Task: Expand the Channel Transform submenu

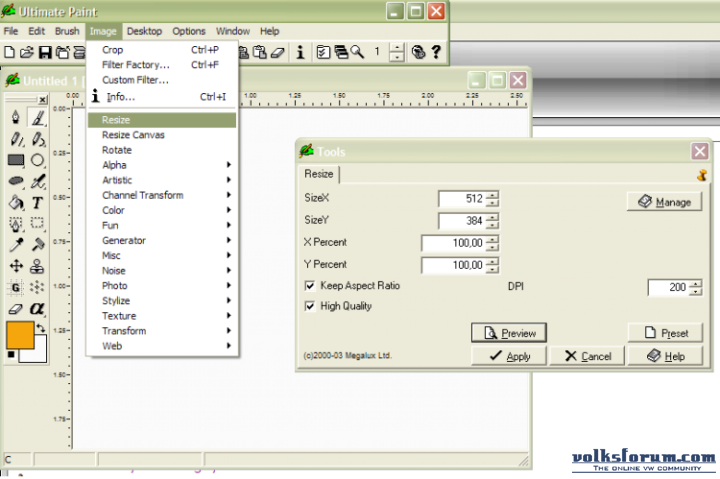Action: tap(163, 195)
